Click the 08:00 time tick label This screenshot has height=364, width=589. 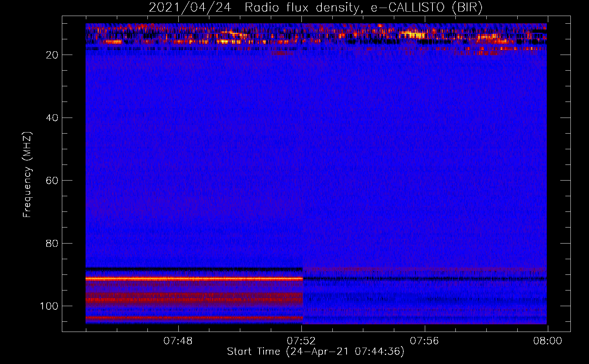[x=548, y=341]
